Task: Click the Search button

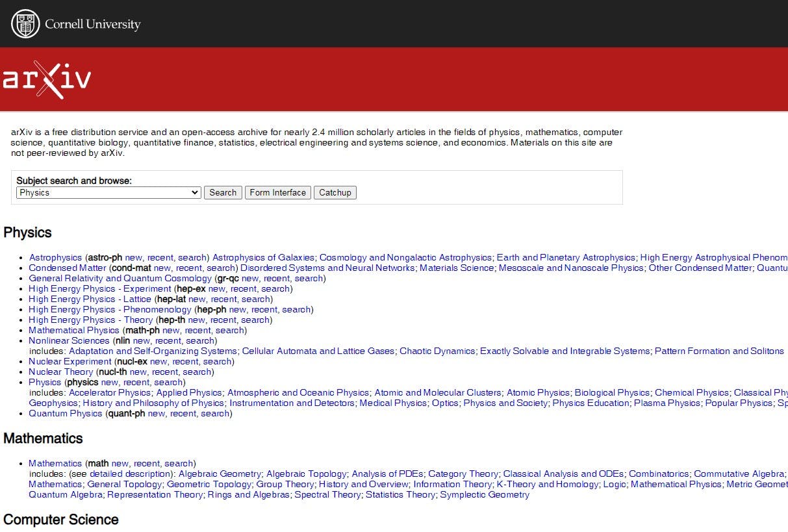Action: click(x=223, y=193)
